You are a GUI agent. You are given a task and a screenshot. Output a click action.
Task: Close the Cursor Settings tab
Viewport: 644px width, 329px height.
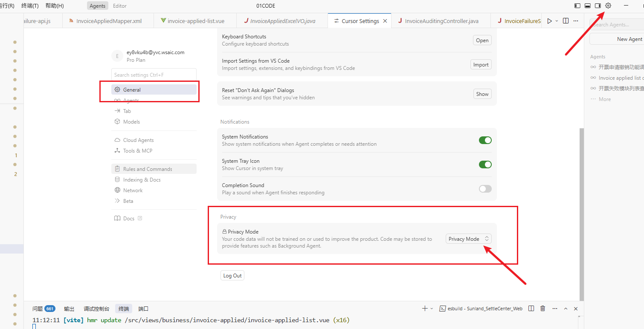385,21
